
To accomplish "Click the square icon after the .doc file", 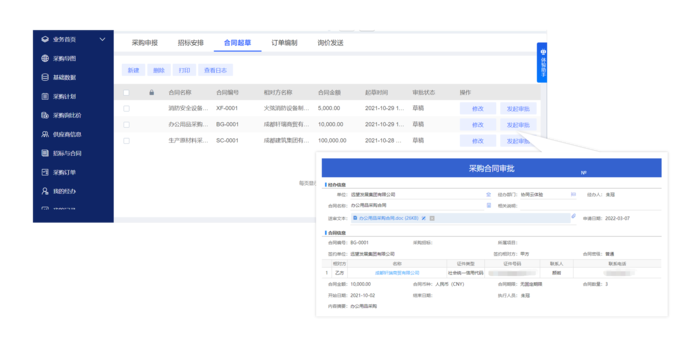I will click(x=432, y=218).
